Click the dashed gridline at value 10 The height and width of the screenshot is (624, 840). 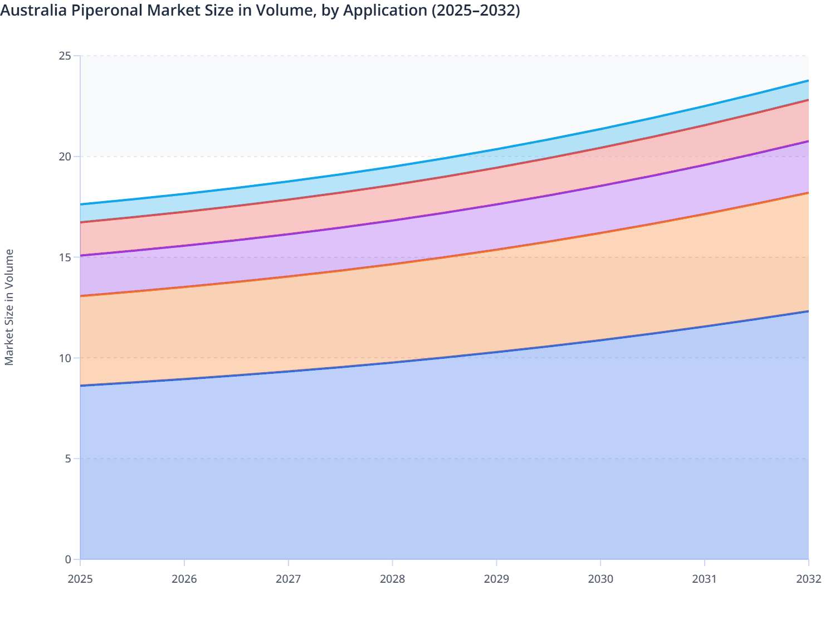tap(334, 357)
